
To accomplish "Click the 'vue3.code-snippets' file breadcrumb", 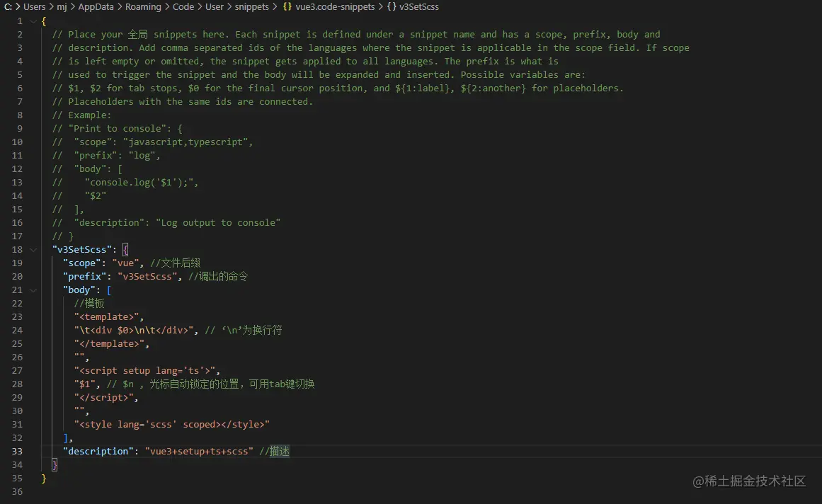I will click(x=335, y=7).
